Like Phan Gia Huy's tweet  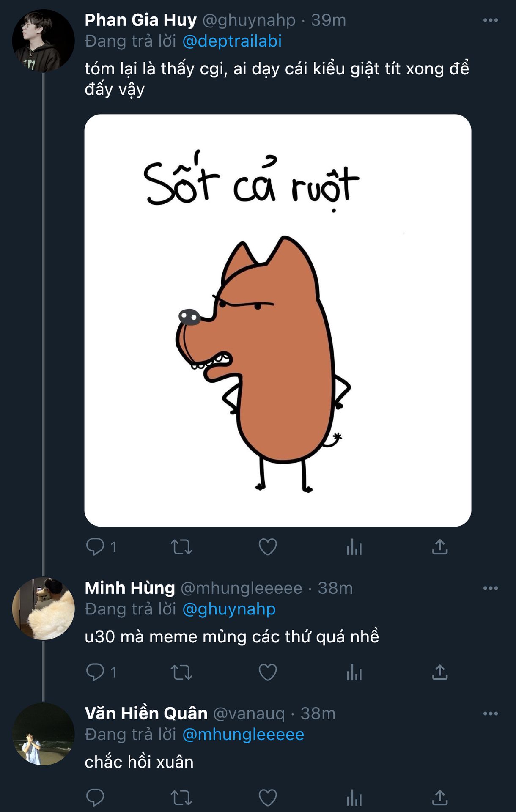click(x=268, y=546)
